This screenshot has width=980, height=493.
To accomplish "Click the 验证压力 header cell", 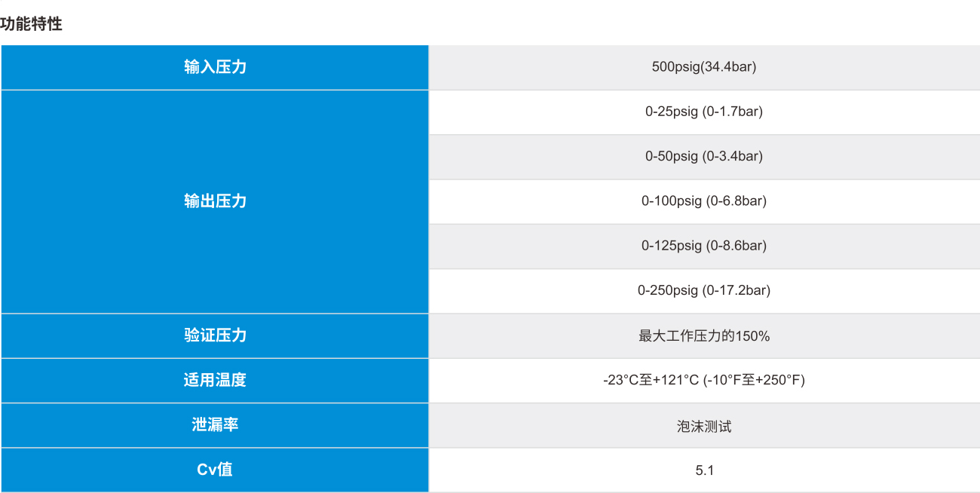I will click(215, 335).
